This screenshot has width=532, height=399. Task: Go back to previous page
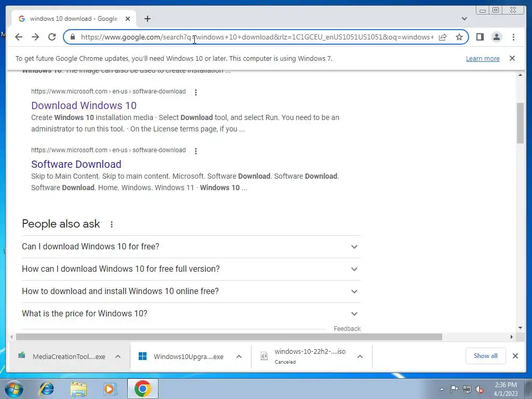19,37
